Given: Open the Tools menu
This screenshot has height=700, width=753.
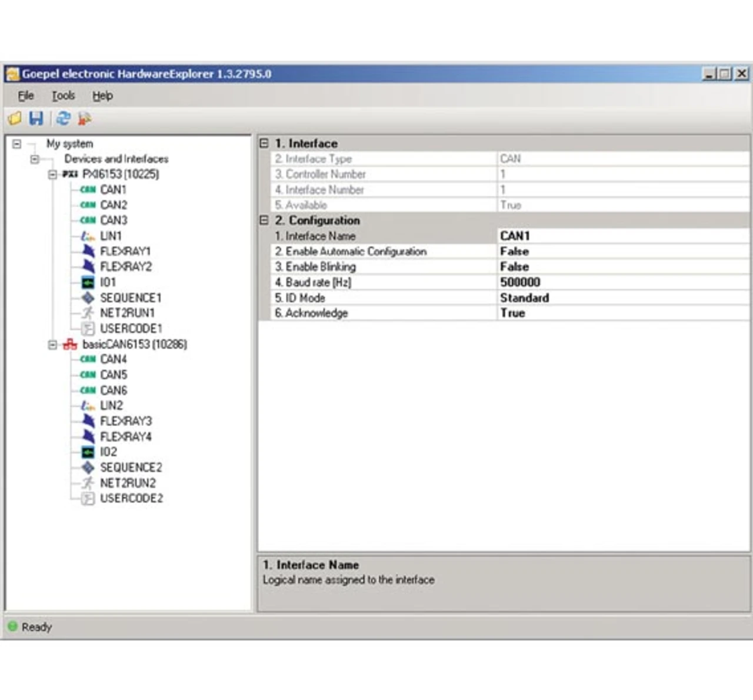Looking at the screenshot, I should click(63, 96).
